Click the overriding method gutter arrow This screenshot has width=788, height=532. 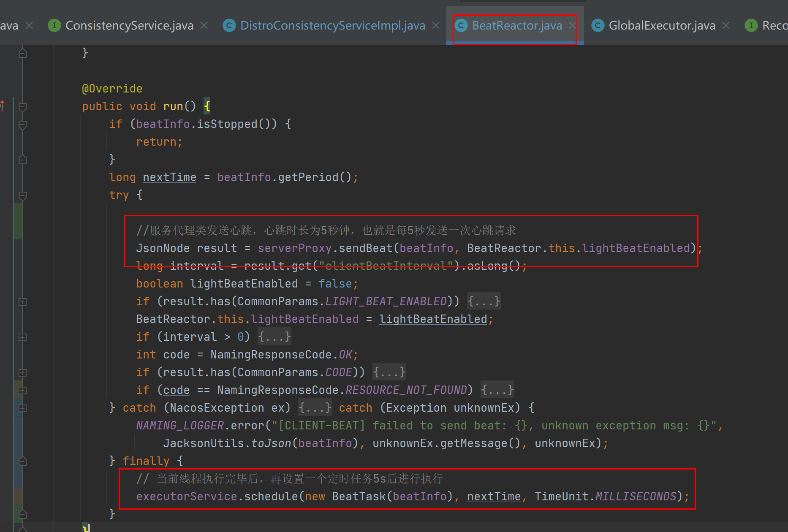point(3,106)
